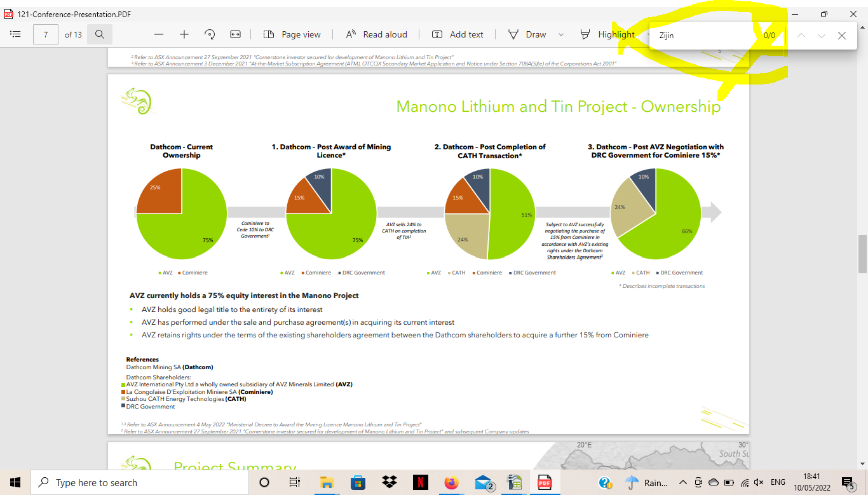Click the Meet Now tray icon
Image resolution: width=868 pixels, height=495 pixels.
point(699,482)
